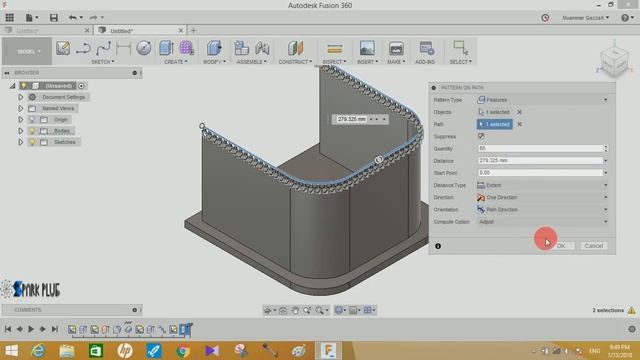
Task: Click the Quantity input field
Action: coord(540,149)
